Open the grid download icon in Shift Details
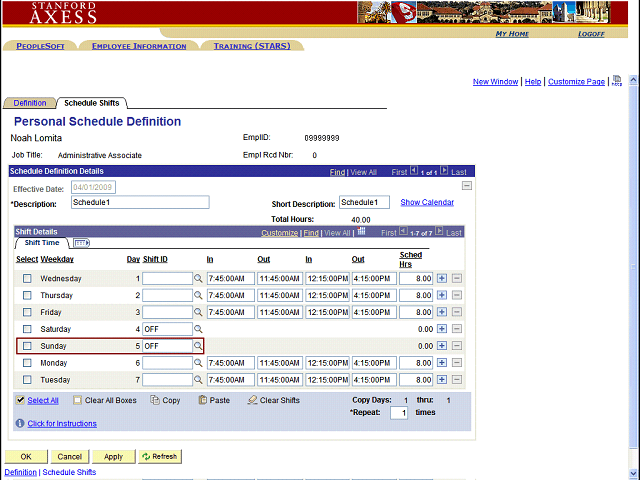Screen dimensions: 640x480 [362, 233]
